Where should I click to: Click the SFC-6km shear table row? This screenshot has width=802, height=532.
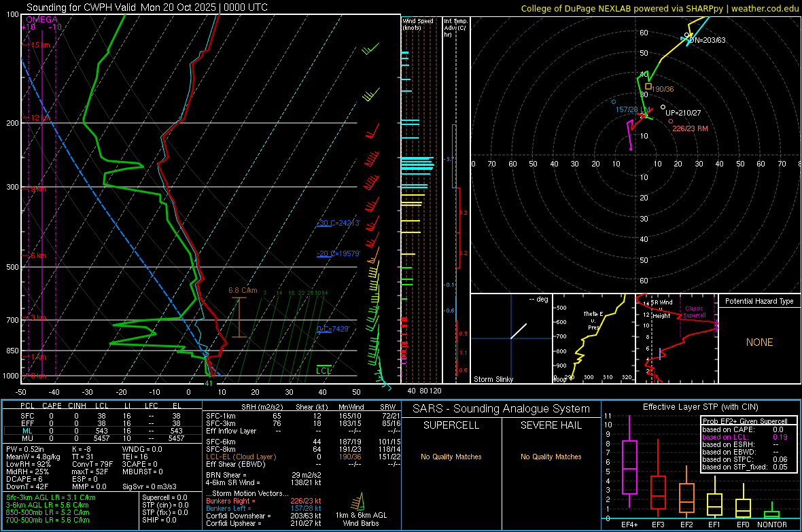pos(303,442)
